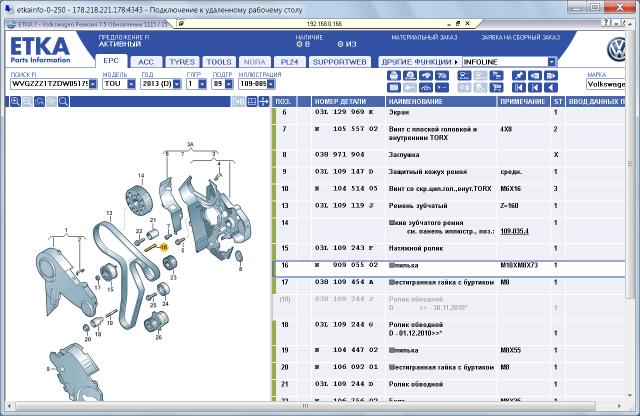Click the НОМЕР ДЕТАЛИ column header
This screenshot has width=640, height=416.
pos(348,102)
